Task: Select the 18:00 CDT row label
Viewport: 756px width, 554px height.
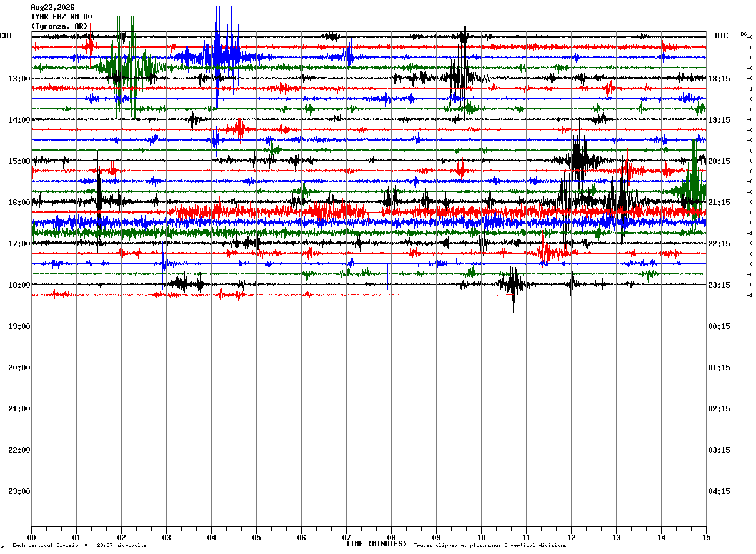Action: click(19, 285)
